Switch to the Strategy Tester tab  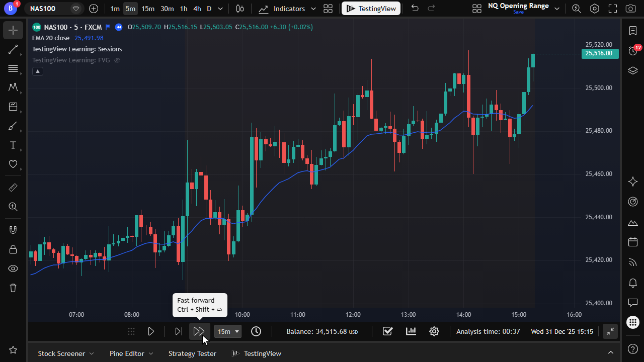192,353
